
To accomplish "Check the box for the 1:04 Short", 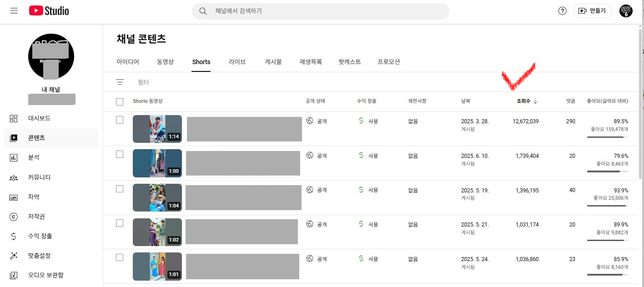I will pos(120,189).
